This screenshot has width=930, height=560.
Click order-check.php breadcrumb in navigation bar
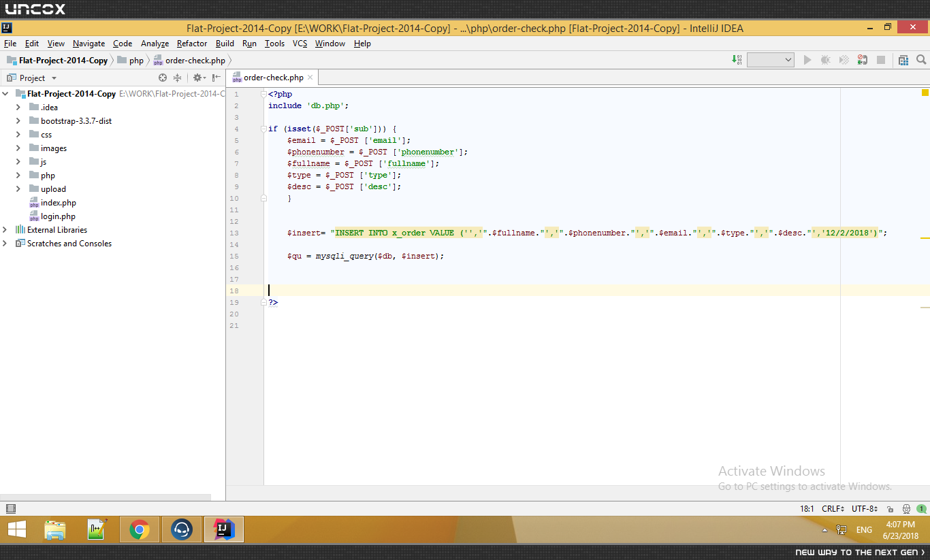click(x=189, y=60)
